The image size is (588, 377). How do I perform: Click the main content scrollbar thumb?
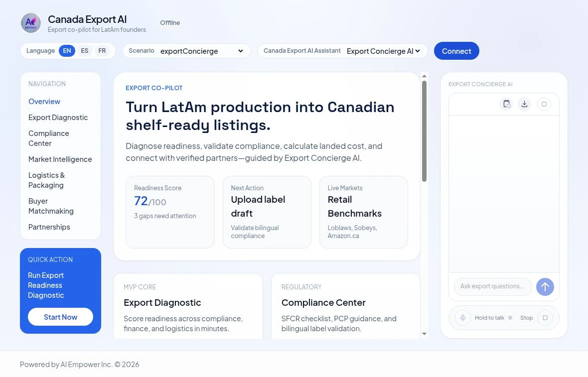[x=424, y=131]
